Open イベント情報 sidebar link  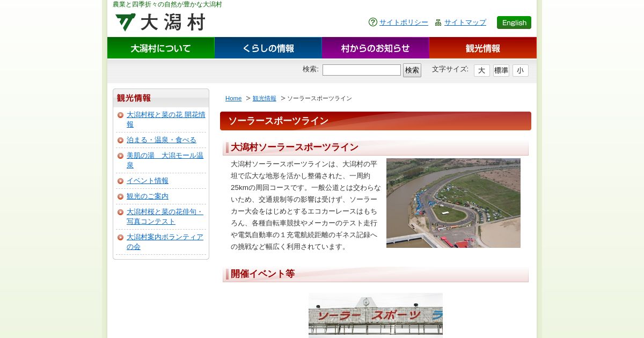pyautogui.click(x=148, y=181)
